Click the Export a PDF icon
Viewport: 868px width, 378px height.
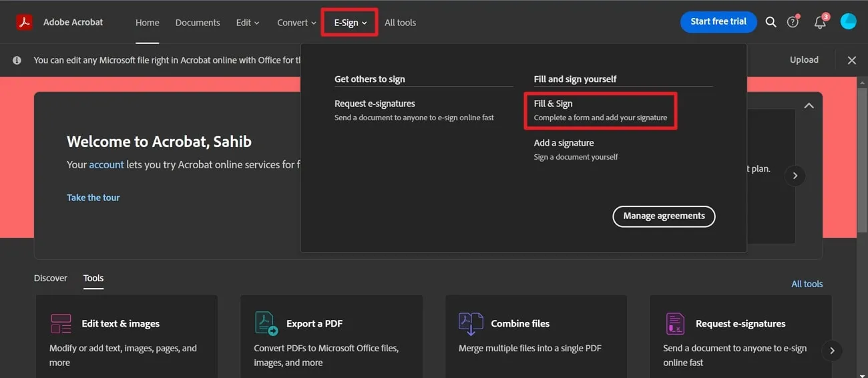pos(266,324)
